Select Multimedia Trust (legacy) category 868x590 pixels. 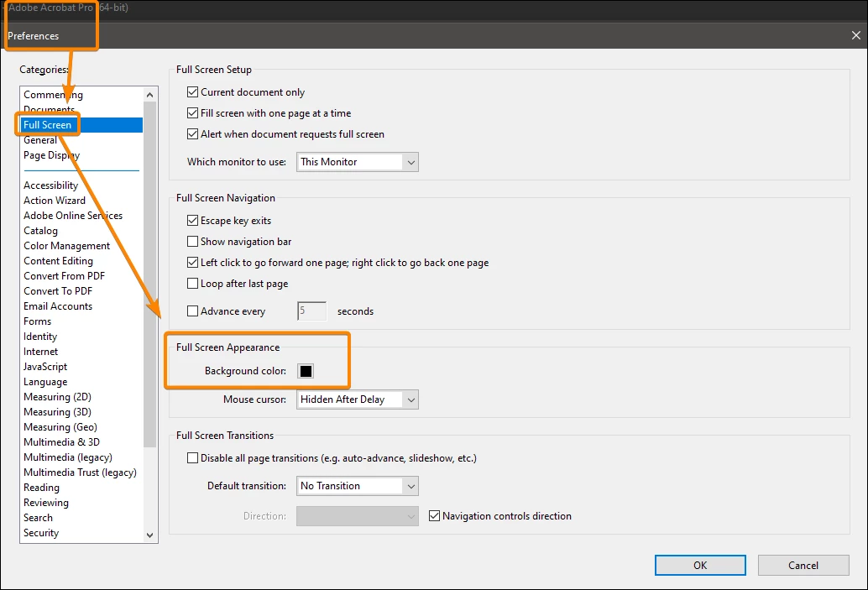pos(80,473)
